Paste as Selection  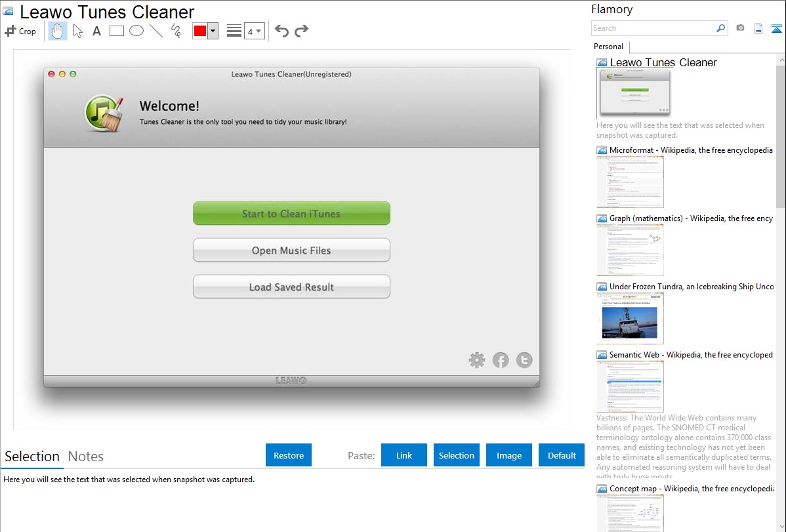457,455
